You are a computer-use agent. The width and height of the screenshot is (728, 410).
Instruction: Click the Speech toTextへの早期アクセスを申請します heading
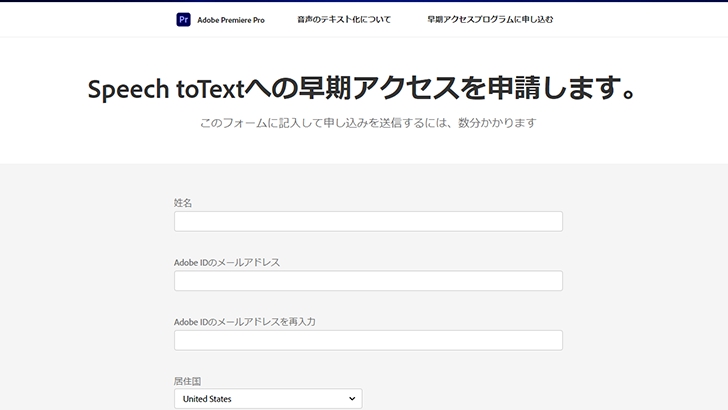click(362, 88)
